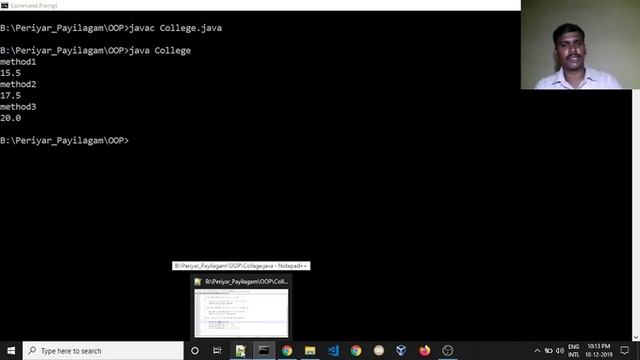Open clock and calendar flyout

599,351
